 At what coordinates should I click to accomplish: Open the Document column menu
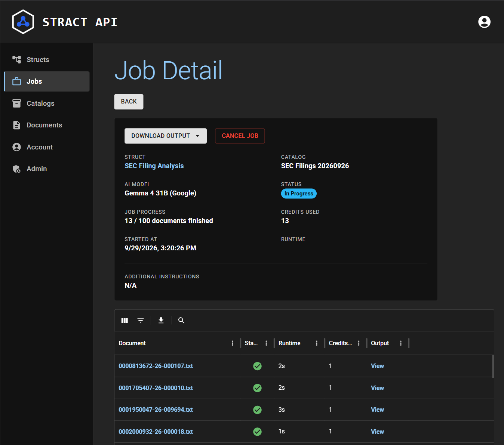(x=233, y=343)
